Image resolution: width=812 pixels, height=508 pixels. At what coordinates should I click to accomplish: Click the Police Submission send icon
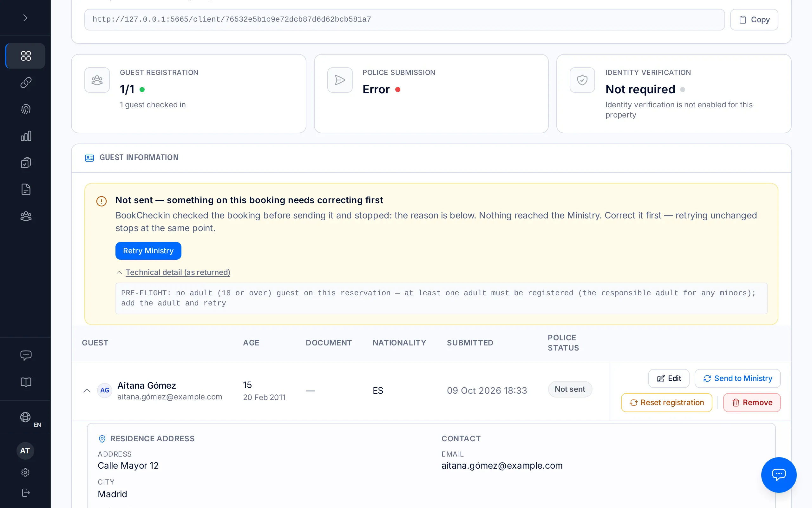click(340, 80)
